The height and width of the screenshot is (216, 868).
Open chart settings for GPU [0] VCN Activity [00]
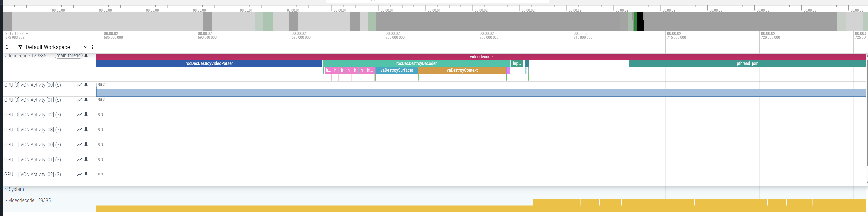[x=79, y=85]
